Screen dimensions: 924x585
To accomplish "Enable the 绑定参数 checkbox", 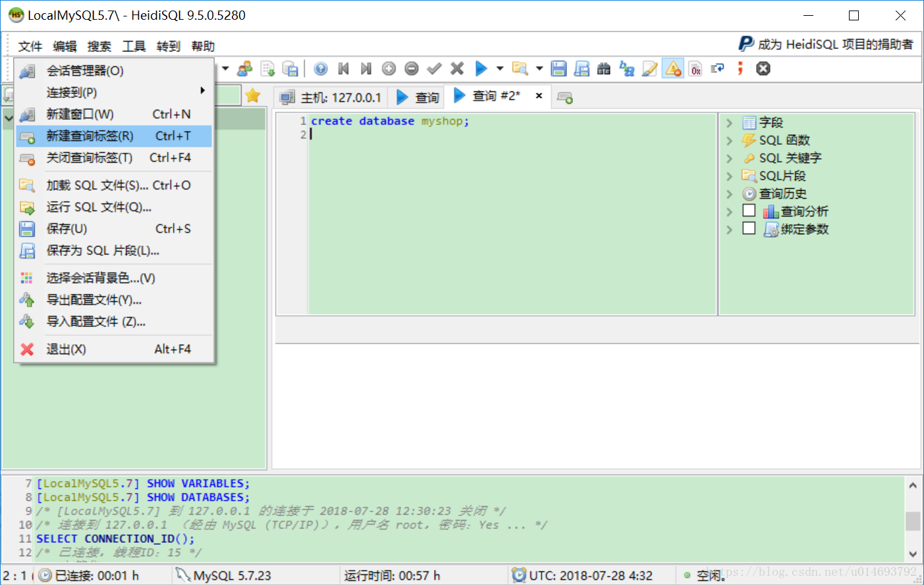I will pos(749,228).
